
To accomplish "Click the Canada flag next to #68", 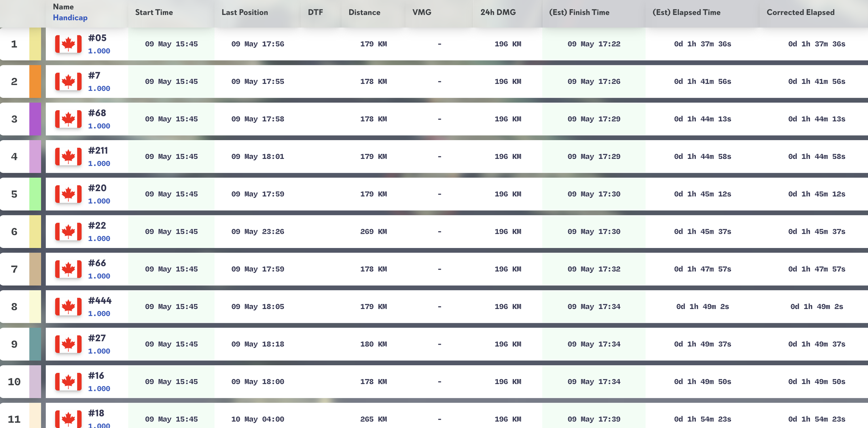I will click(68, 119).
